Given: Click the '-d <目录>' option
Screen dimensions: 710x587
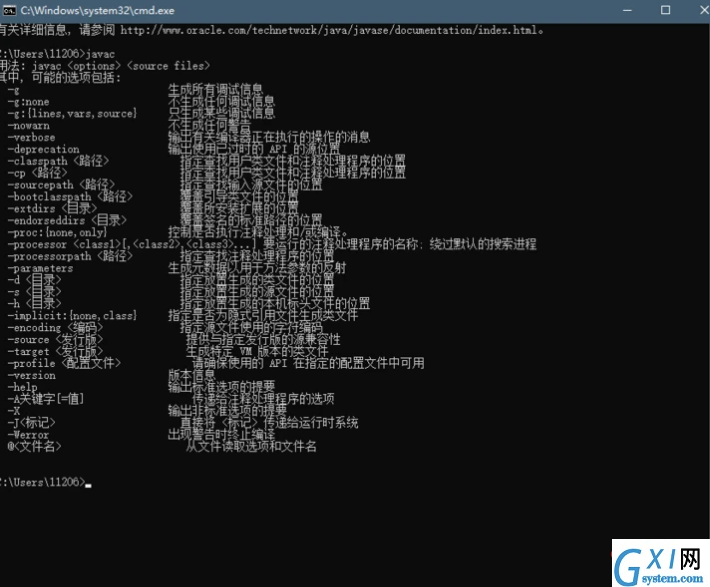Looking at the screenshot, I should 34,280.
